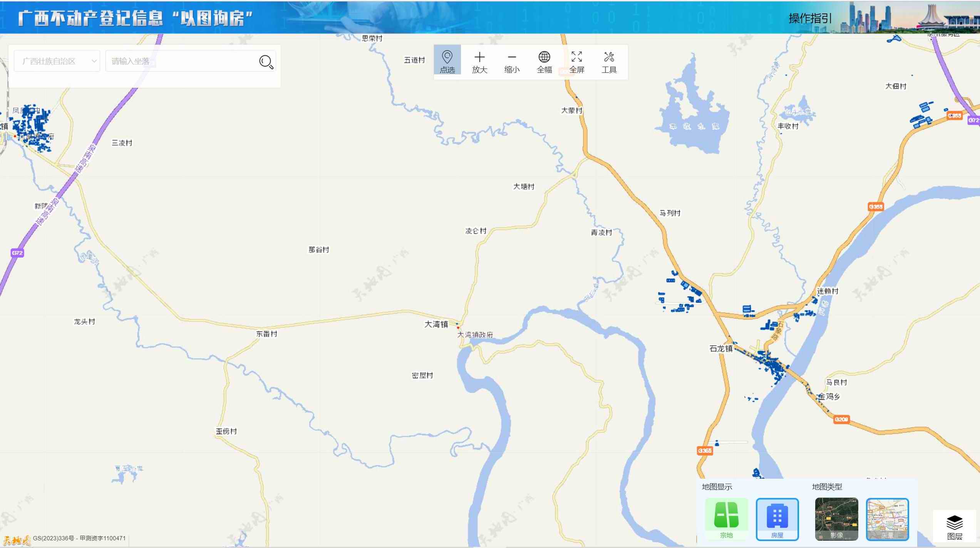The height and width of the screenshot is (548, 980).
Task: Click the 天地图 logo at bottom left
Action: pos(16,540)
